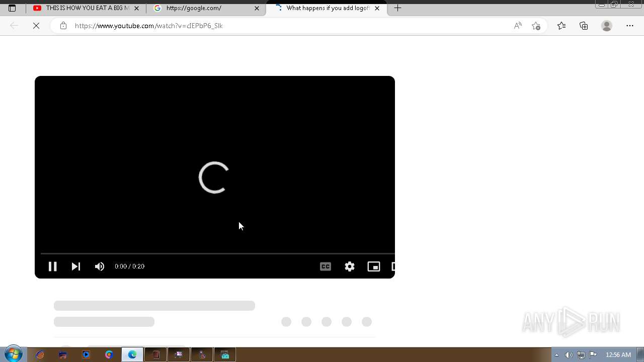Open Read aloud feature
The width and height of the screenshot is (644, 362).
(x=518, y=26)
